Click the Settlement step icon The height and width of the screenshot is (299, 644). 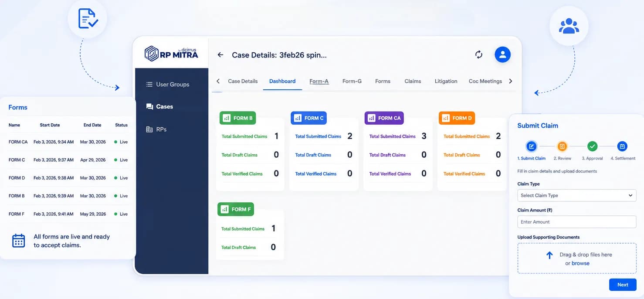(x=622, y=146)
